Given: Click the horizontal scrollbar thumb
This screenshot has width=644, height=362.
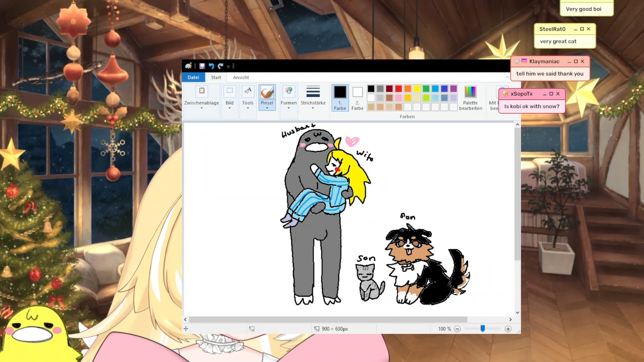Looking at the screenshot, I should point(328,319).
